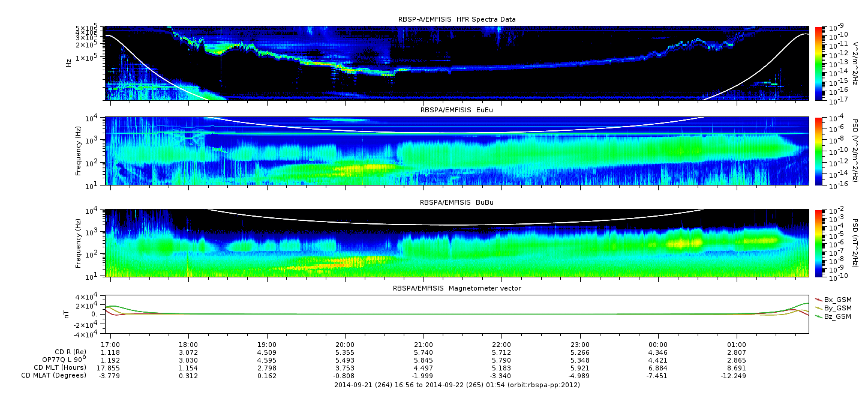Click the Magnetometer vector panel title
This screenshot has height=395, width=868.
pos(456,288)
